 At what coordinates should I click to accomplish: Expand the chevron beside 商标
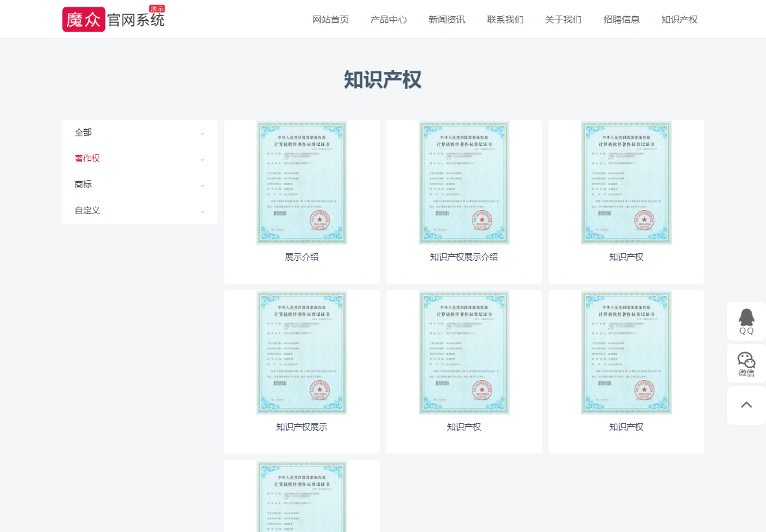(203, 186)
